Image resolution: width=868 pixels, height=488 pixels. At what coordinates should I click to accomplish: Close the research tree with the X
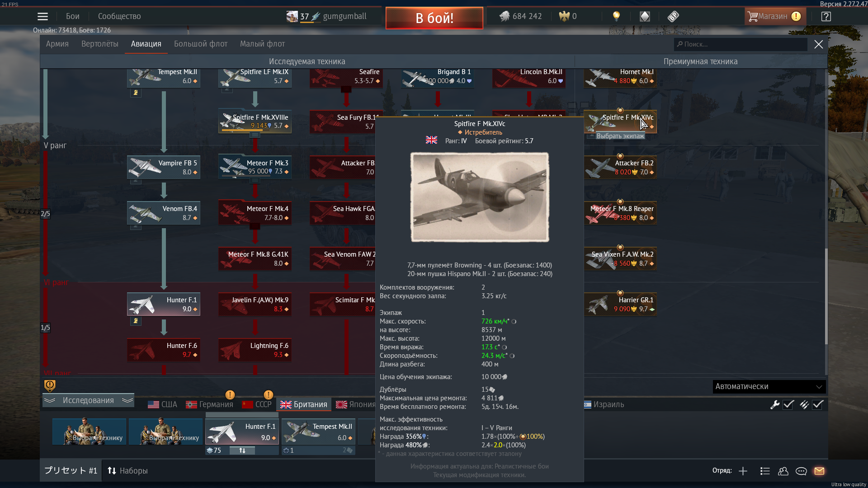click(x=819, y=44)
